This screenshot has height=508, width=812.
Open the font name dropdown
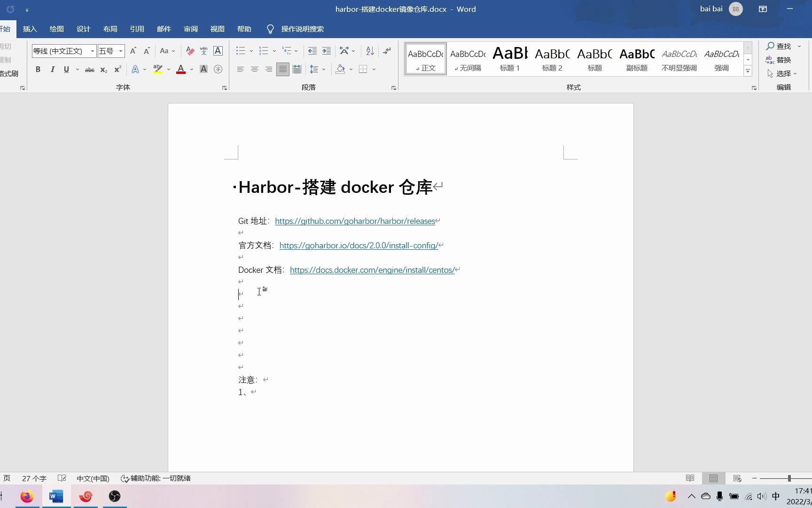pos(93,51)
